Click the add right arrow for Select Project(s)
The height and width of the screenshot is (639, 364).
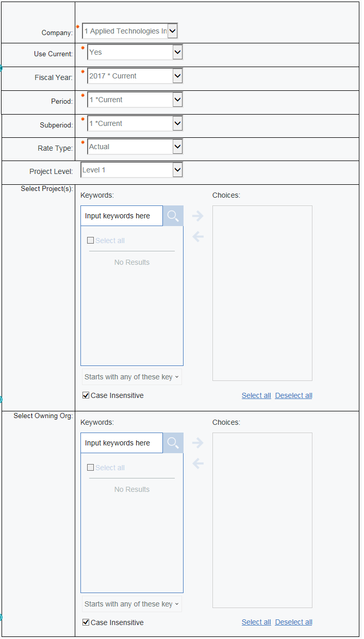pyautogui.click(x=197, y=216)
